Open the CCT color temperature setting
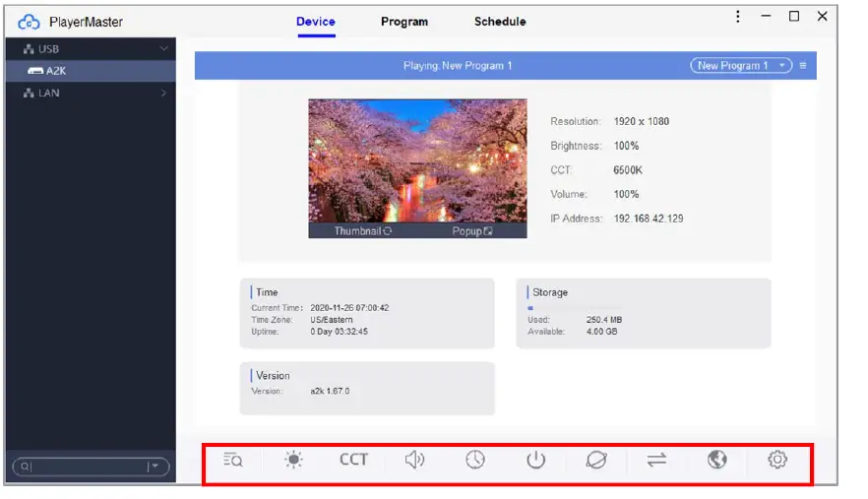Screen dimensions: 868x499 [353, 460]
